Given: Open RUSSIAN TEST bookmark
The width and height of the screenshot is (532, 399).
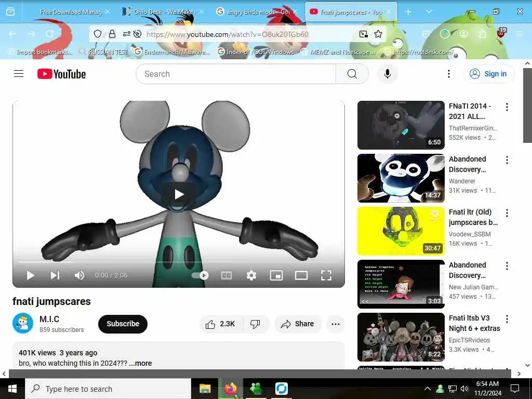Looking at the screenshot, I should point(104,51).
